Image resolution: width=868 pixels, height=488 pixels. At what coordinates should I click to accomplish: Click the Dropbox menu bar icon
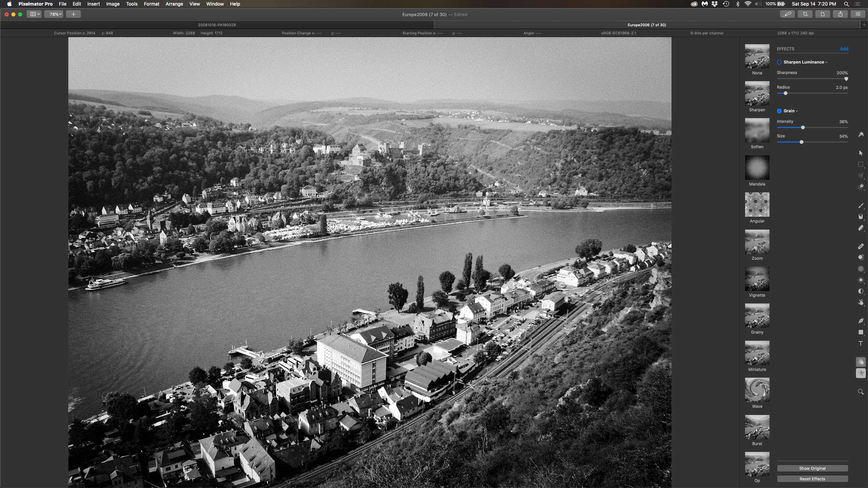715,4
